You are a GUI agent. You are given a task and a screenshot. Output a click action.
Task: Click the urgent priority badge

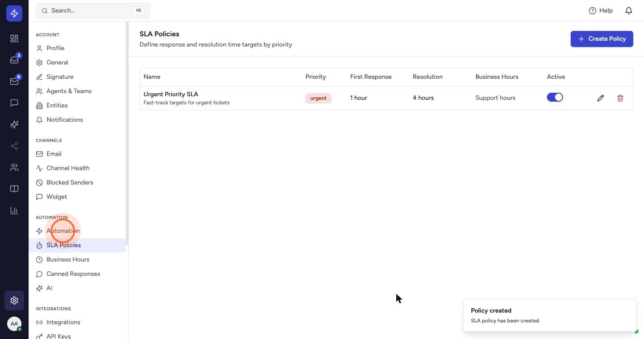click(x=318, y=98)
